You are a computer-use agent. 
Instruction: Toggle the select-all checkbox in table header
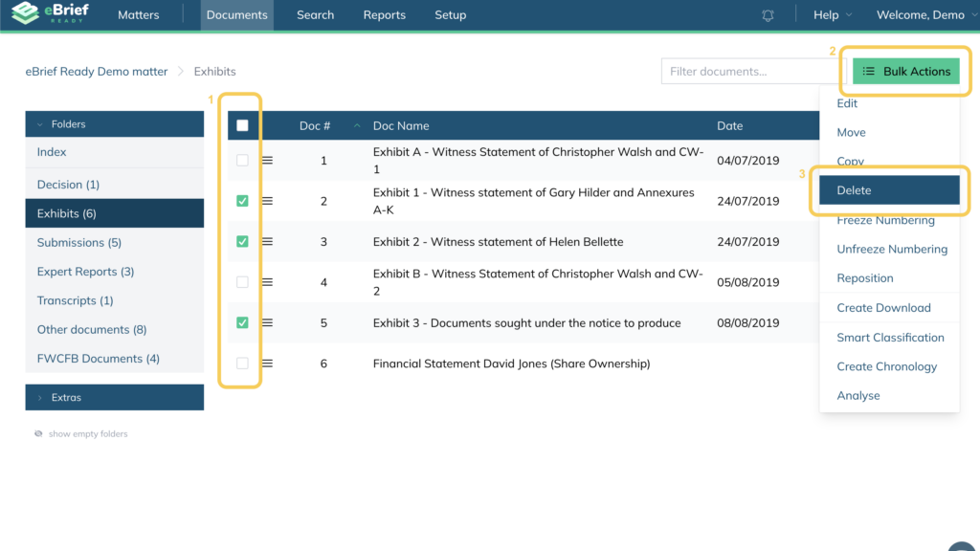pos(242,125)
